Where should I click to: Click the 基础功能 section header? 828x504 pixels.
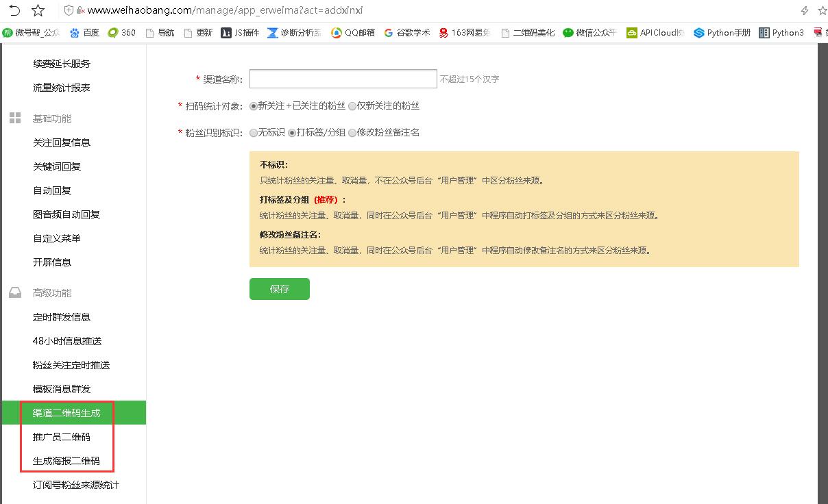[x=52, y=118]
